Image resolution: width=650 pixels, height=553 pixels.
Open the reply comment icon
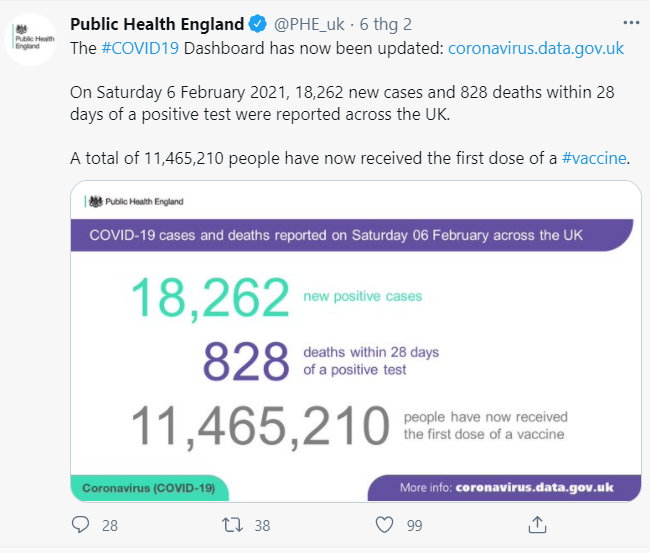click(x=80, y=524)
